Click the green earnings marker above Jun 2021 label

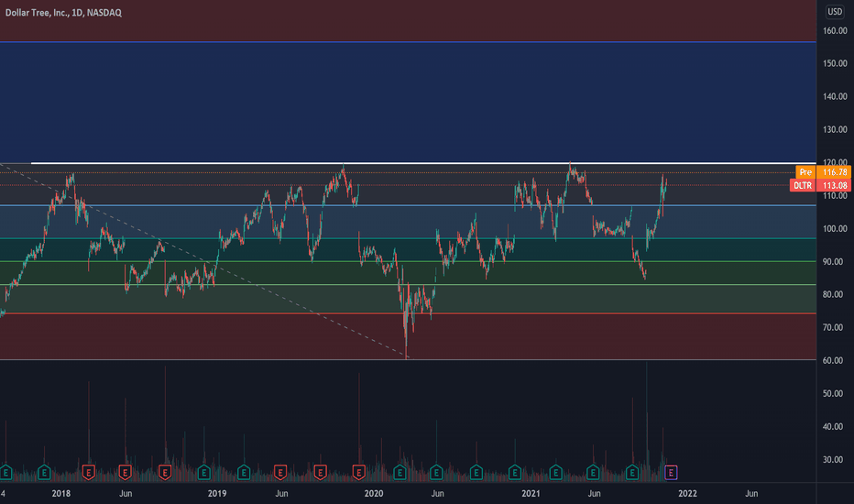pyautogui.click(x=593, y=473)
